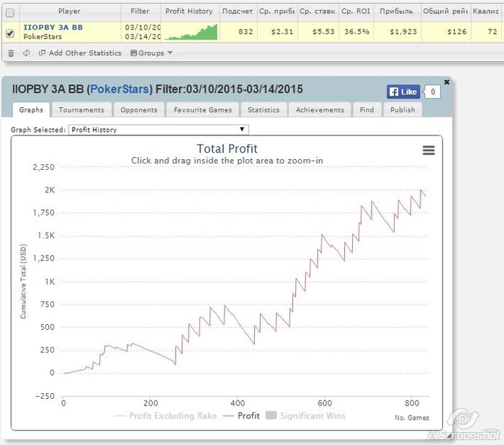
Task: Switch to the Graphs tab
Action: coord(31,110)
